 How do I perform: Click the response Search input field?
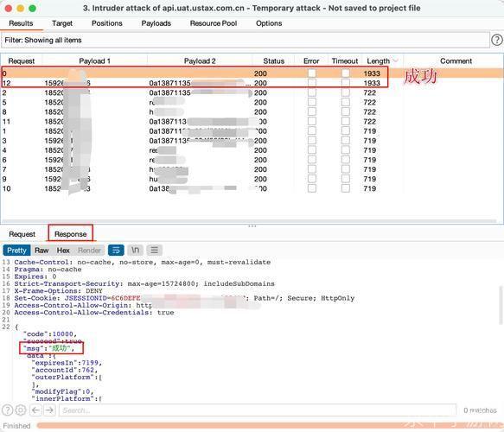tap(257, 410)
